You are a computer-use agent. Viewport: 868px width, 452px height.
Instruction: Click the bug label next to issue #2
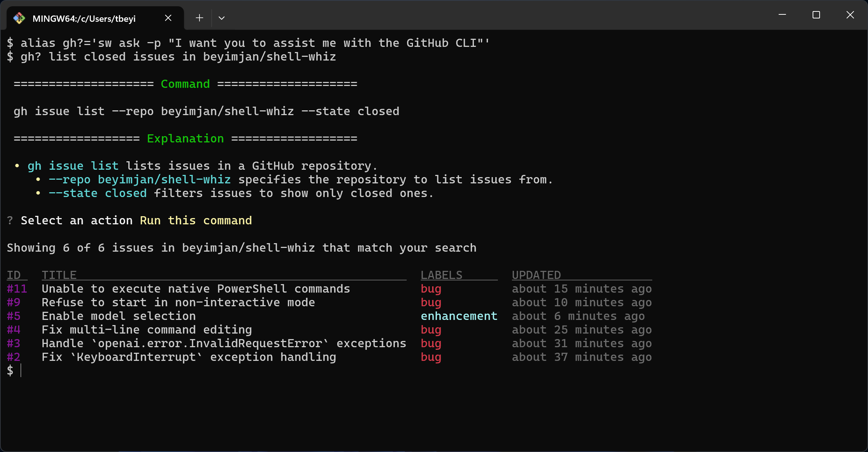(x=431, y=357)
